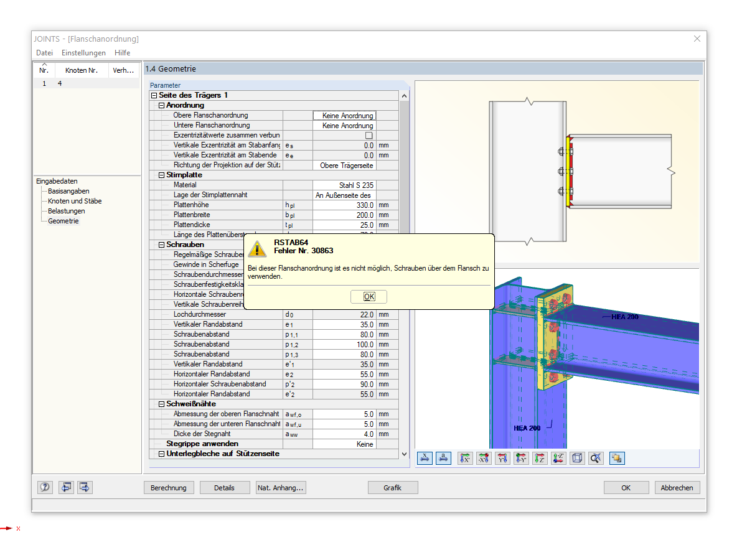Edit Plattenhöhe value 330.0
The image size is (747, 560).
pyautogui.click(x=344, y=205)
